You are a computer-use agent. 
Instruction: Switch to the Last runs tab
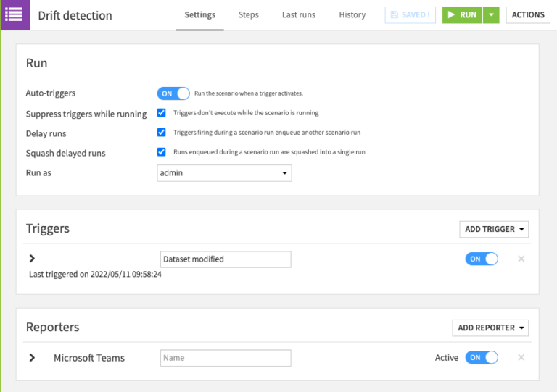299,15
